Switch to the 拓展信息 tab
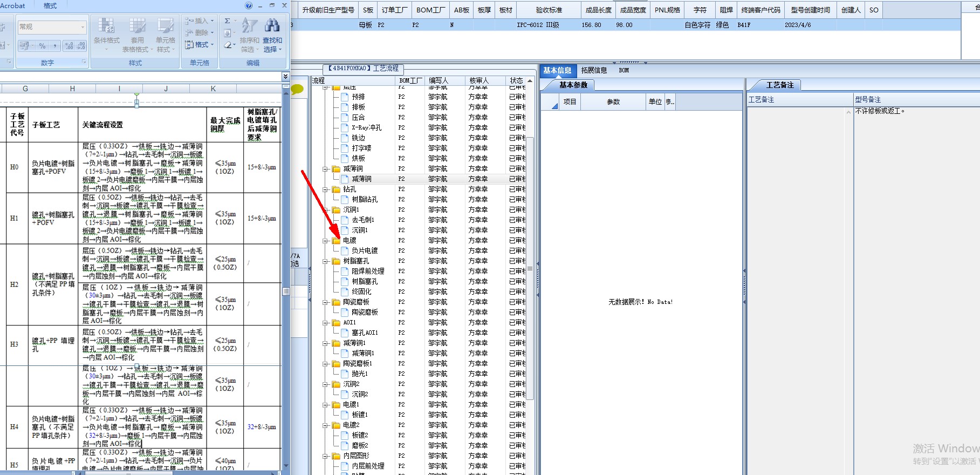Viewport: 980px width, 475px height. pyautogui.click(x=594, y=70)
